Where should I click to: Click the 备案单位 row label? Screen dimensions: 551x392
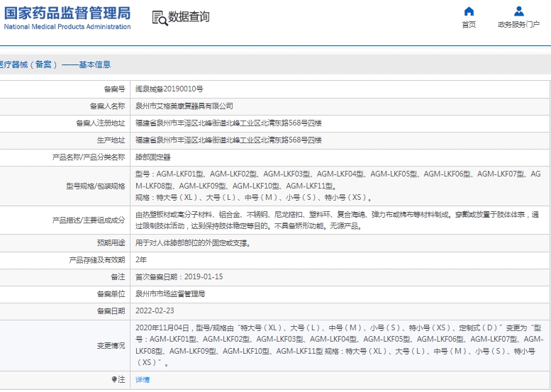click(x=111, y=293)
